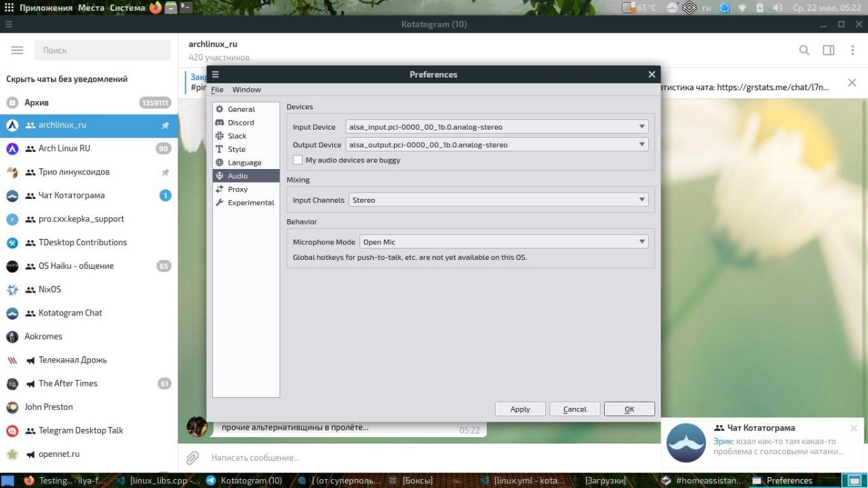Open volume control in system tray
This screenshot has width=868, height=488.
point(777,8)
